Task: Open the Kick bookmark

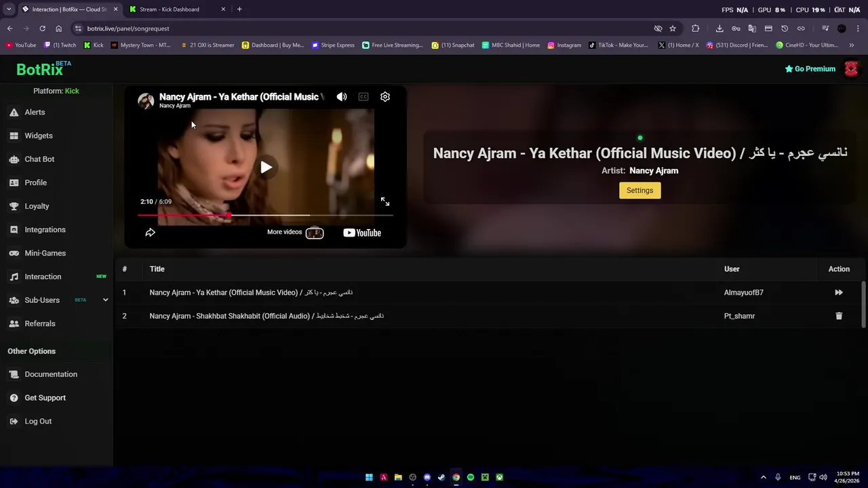Action: [94, 45]
